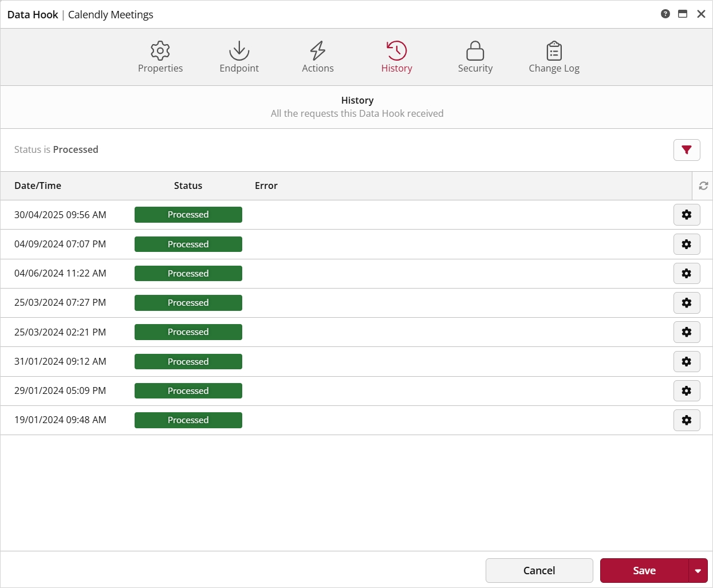Go to the Security tab
713x588 pixels.
click(x=475, y=57)
